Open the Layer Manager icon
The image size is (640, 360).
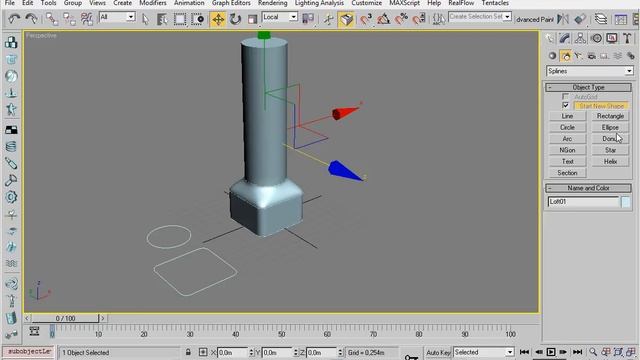click(600, 19)
